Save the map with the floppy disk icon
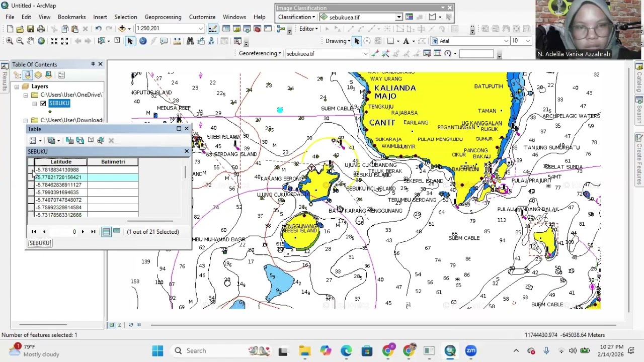The image size is (644, 362). [x=31, y=29]
